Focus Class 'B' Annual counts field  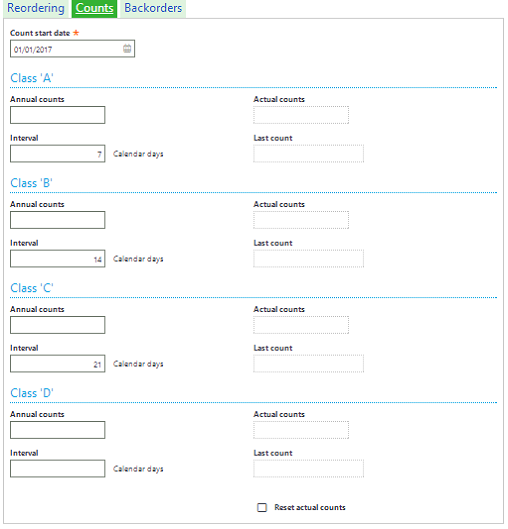[x=58, y=220]
